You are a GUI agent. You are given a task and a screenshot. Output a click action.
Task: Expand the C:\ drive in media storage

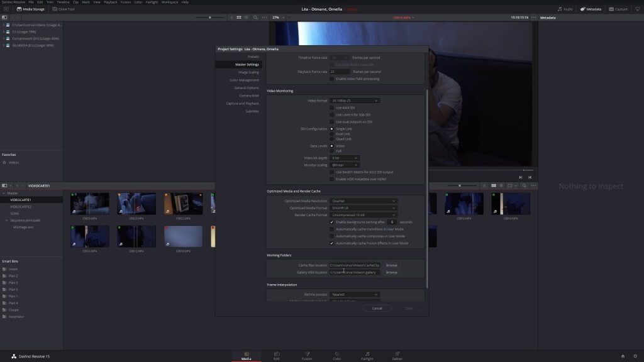pyautogui.click(x=4, y=31)
